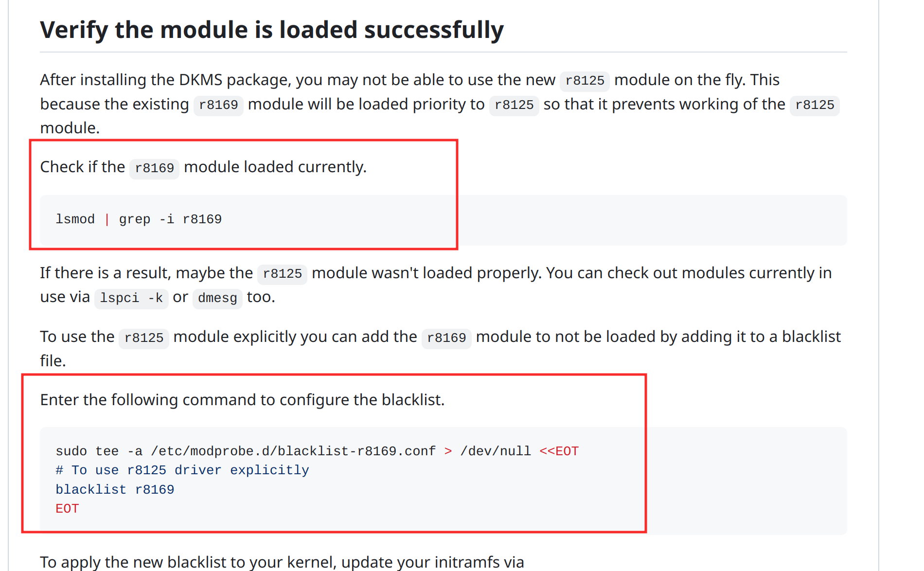This screenshot has width=924, height=571.
Task: Click the "blacklist r8169" code line
Action: tap(115, 490)
